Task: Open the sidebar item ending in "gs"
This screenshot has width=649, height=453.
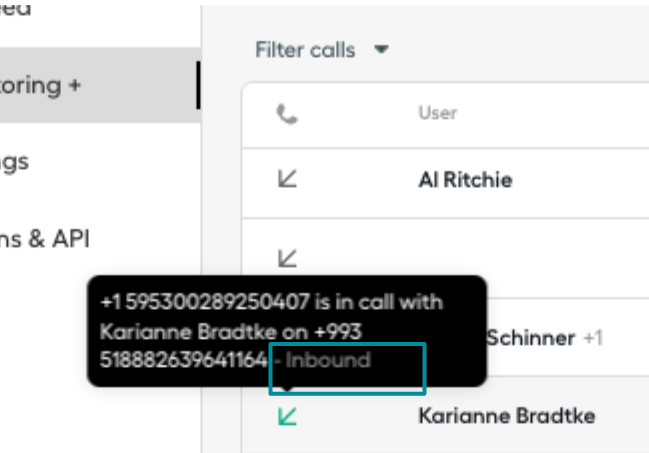Action: [14, 162]
